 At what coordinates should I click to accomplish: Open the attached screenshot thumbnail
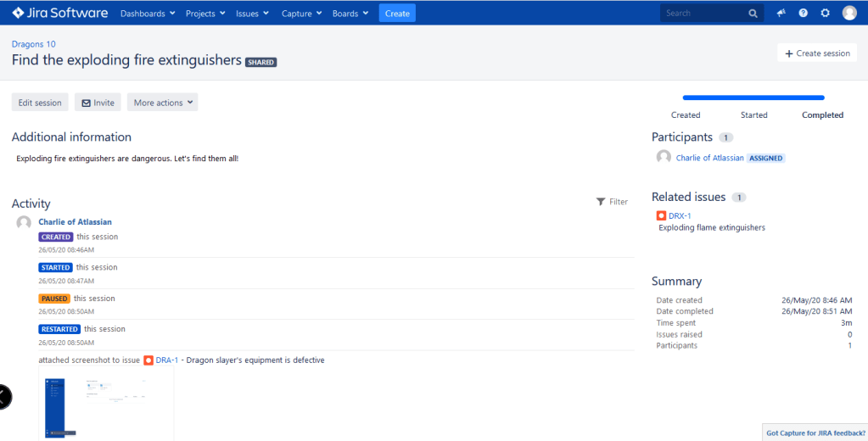(x=106, y=404)
